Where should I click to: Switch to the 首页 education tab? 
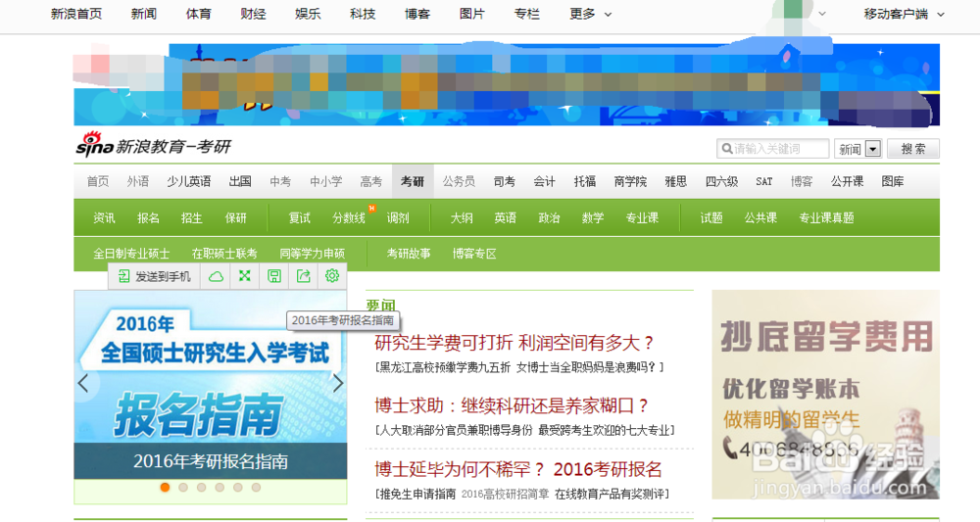pyautogui.click(x=97, y=181)
